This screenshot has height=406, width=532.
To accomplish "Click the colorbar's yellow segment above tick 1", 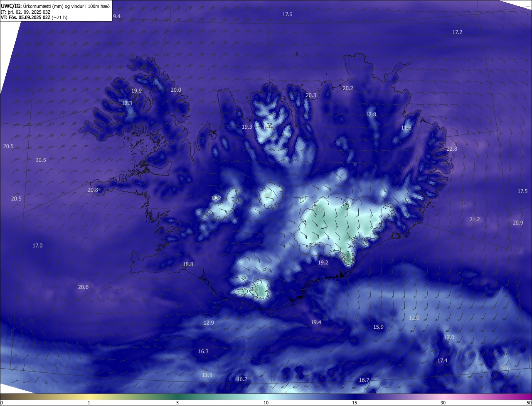I will pyautogui.click(x=89, y=396).
